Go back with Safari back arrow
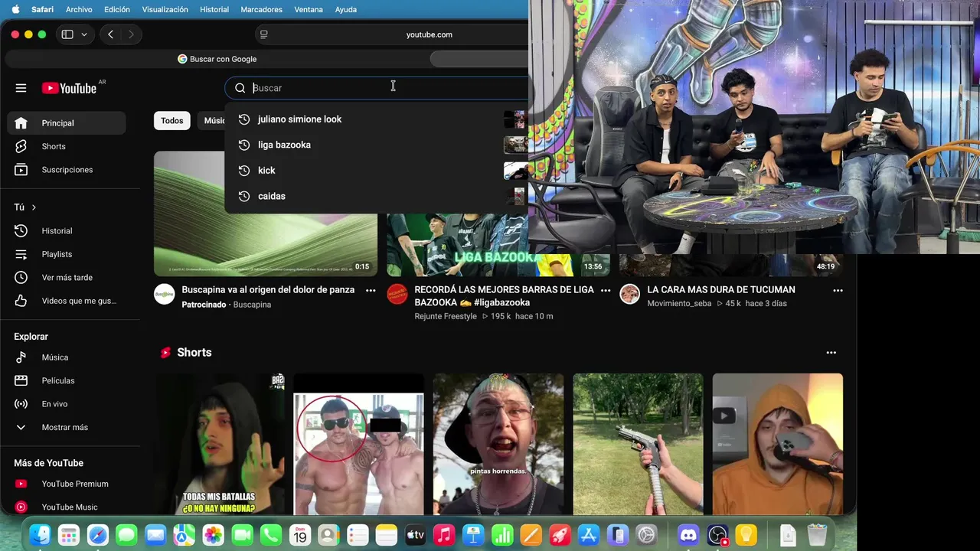The width and height of the screenshot is (980, 551). pos(111,34)
